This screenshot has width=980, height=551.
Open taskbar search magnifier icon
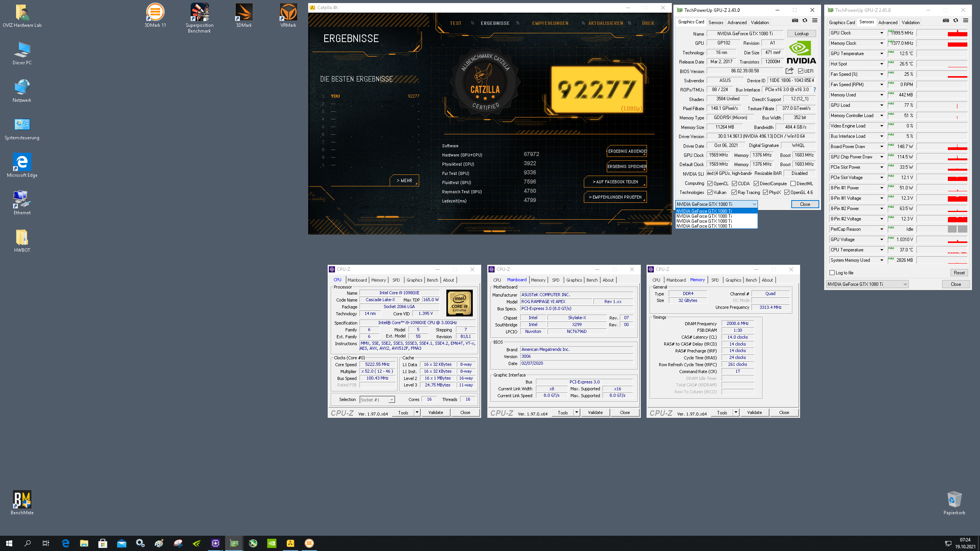coord(28,543)
